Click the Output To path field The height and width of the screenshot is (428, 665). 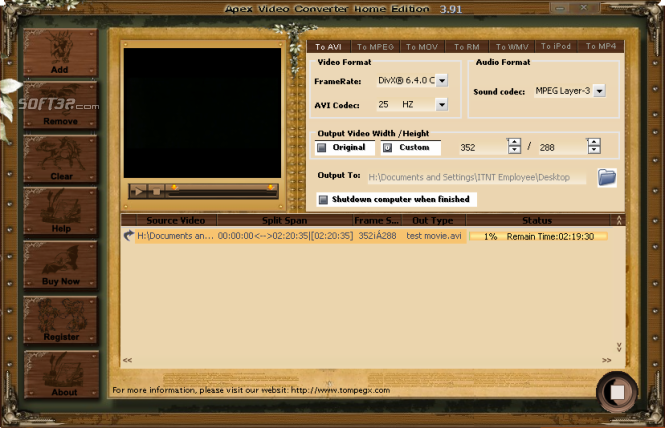(477, 177)
